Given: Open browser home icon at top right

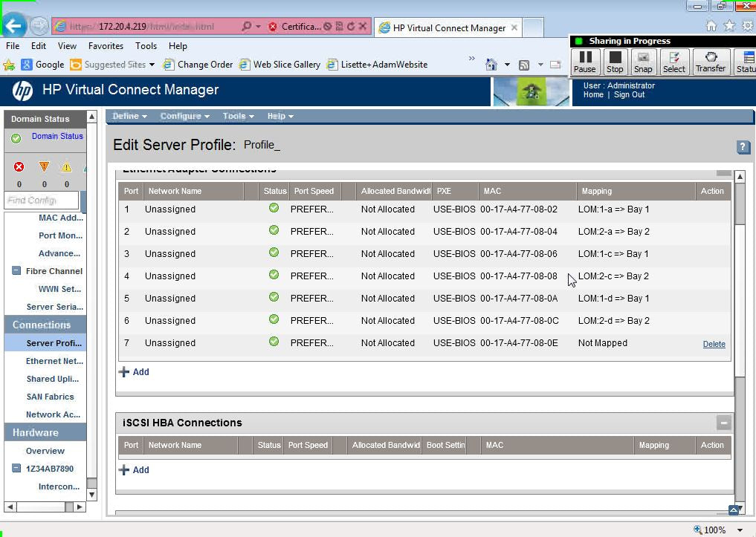Looking at the screenshot, I should (711, 26).
